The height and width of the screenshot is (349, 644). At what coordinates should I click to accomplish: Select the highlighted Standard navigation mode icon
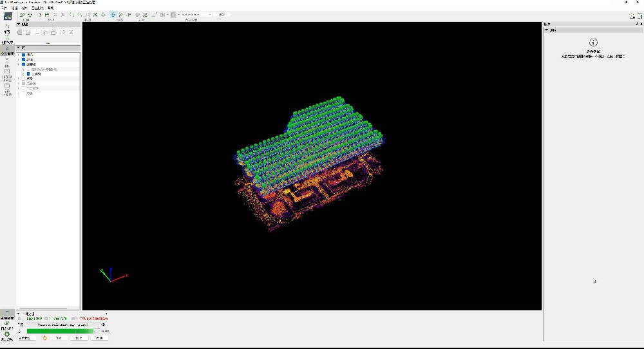tap(113, 15)
